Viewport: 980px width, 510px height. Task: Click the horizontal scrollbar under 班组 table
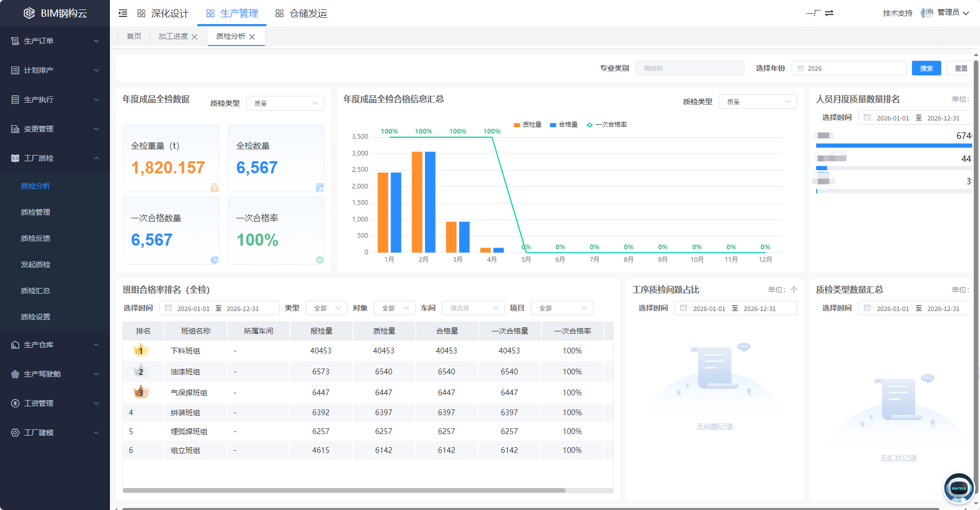(x=344, y=491)
